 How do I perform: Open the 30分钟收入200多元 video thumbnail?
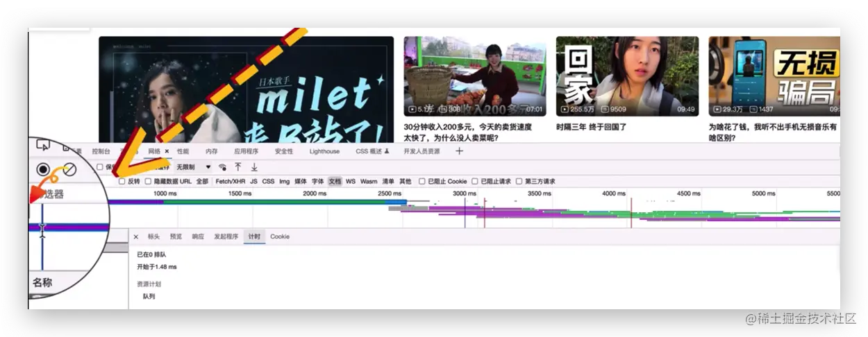475,76
